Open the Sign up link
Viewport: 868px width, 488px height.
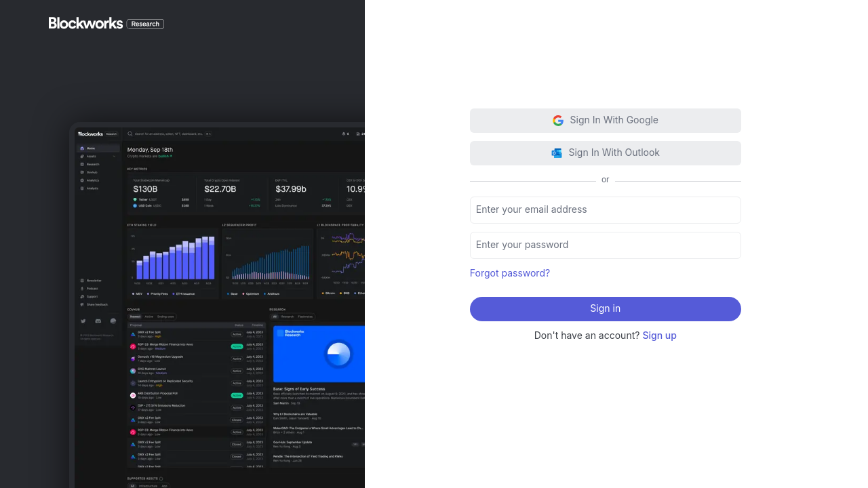[659, 335]
